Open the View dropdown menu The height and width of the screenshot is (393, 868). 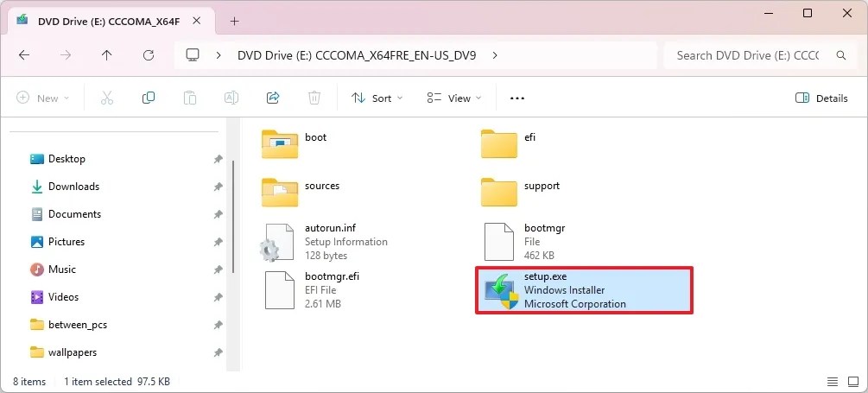coord(454,98)
